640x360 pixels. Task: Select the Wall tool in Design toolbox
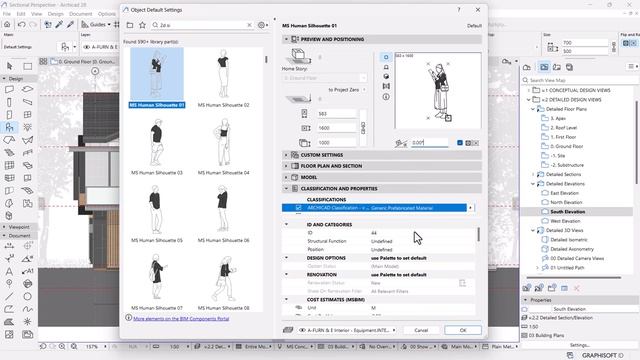(9, 89)
